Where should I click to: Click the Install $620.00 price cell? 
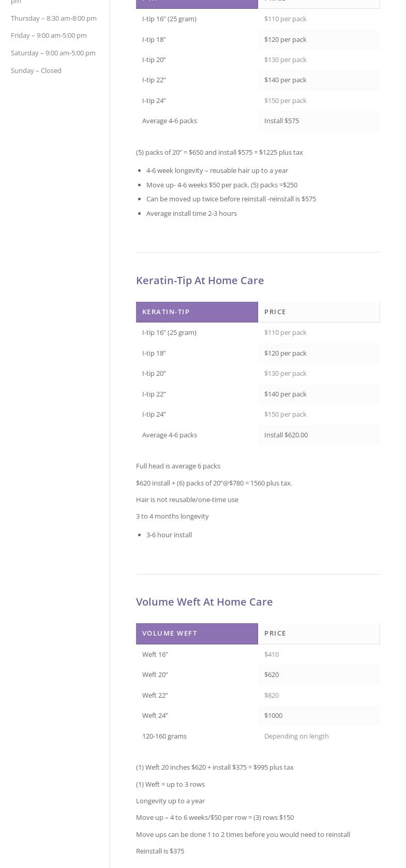319,435
